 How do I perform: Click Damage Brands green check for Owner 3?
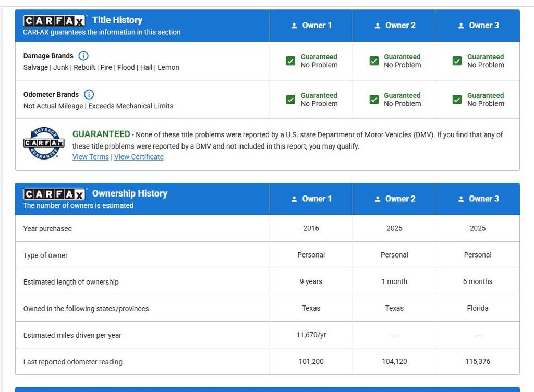(x=457, y=61)
